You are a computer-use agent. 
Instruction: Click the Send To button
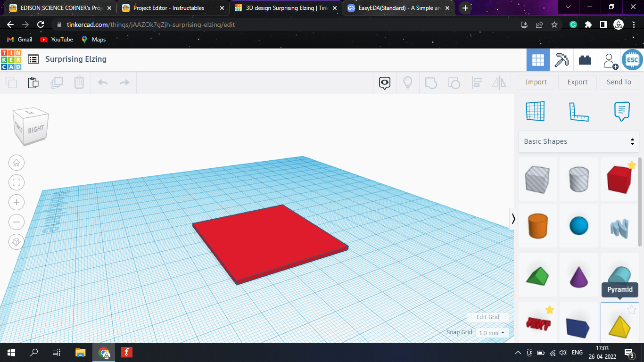point(619,82)
